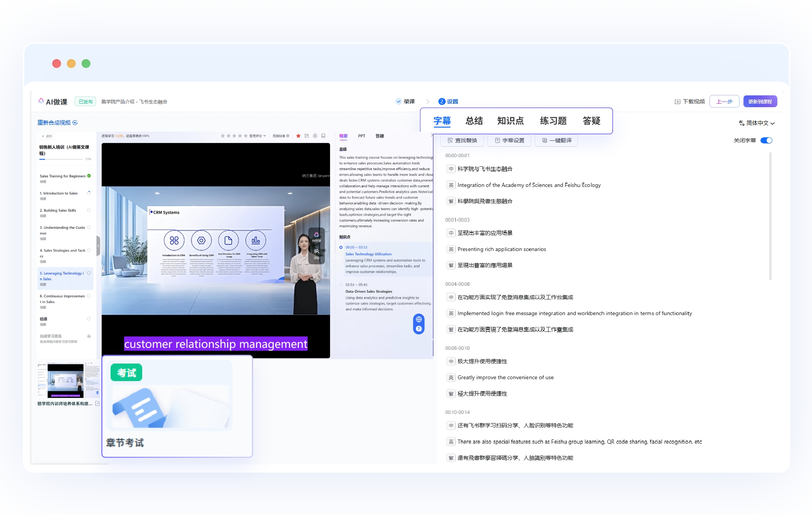Collapse the left course sidebar with arrow handle
The image size is (812, 515).
click(98, 246)
